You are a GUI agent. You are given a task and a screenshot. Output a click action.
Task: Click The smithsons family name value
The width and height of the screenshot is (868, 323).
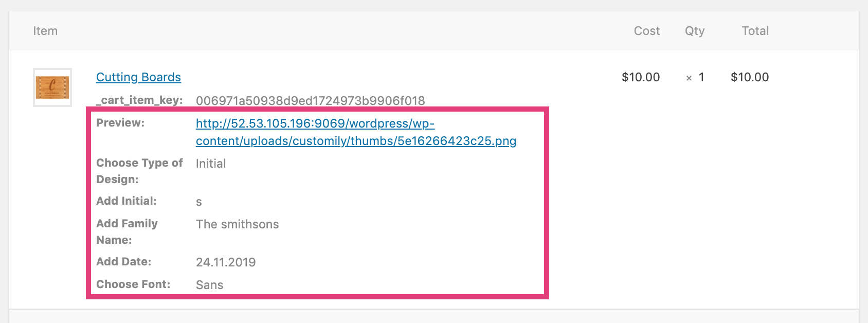[237, 224]
